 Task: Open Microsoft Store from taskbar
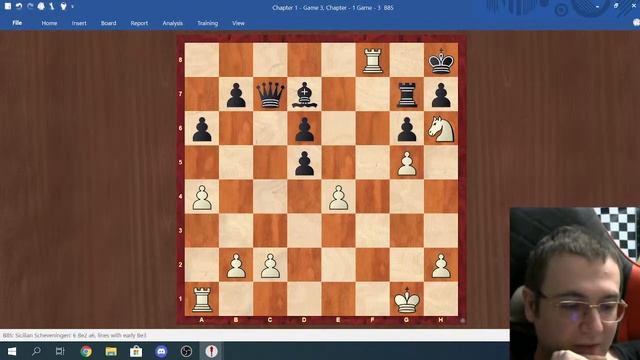[x=136, y=351]
